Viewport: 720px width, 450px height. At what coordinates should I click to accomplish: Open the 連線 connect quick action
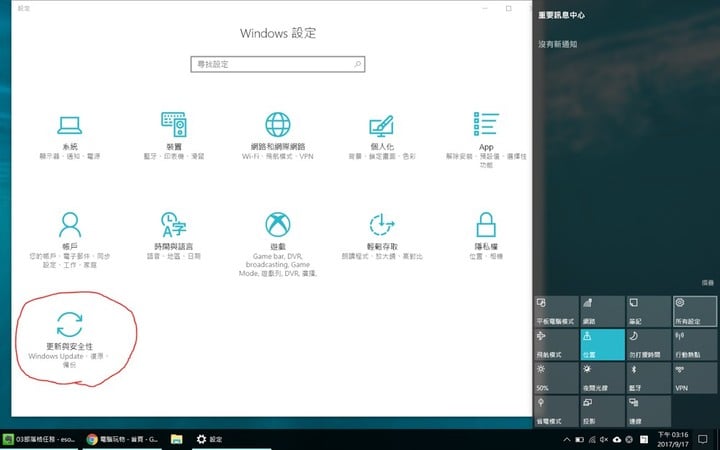649,411
